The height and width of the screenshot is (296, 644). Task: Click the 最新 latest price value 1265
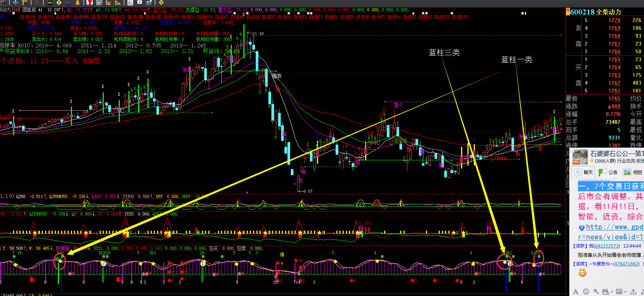(x=615, y=99)
